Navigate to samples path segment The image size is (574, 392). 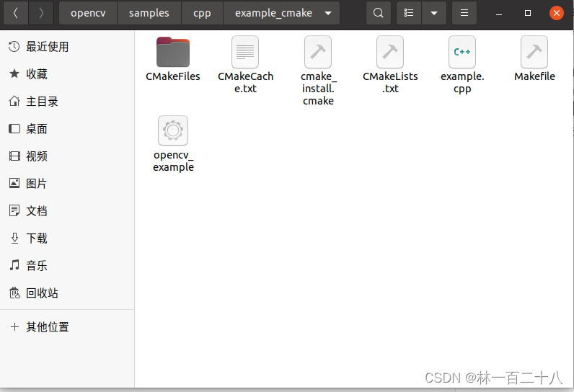pyautogui.click(x=149, y=13)
